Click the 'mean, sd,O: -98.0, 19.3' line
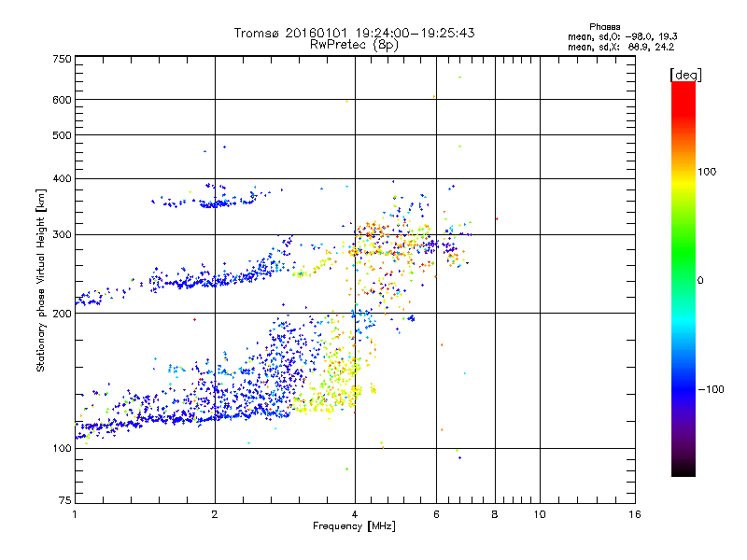Screen dimensions: 747x560 (623, 36)
